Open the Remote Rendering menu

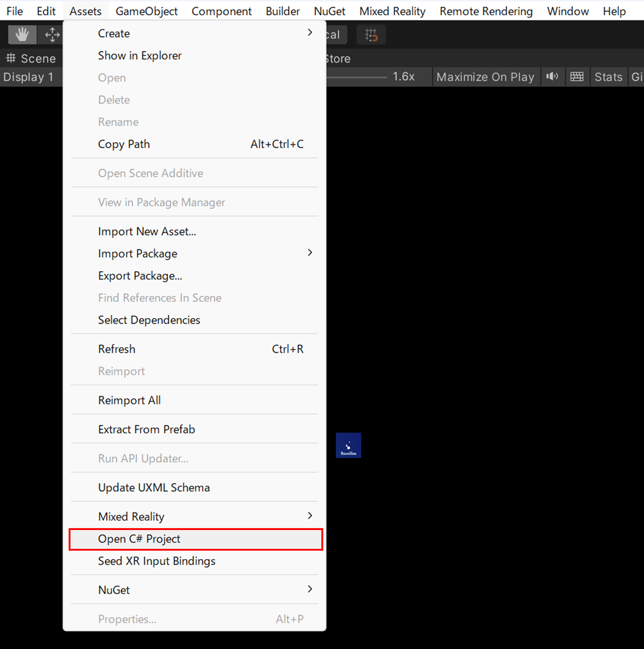[486, 11]
